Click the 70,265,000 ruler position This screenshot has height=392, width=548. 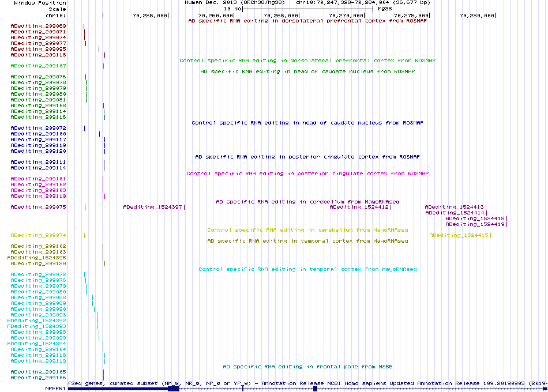click(x=281, y=16)
